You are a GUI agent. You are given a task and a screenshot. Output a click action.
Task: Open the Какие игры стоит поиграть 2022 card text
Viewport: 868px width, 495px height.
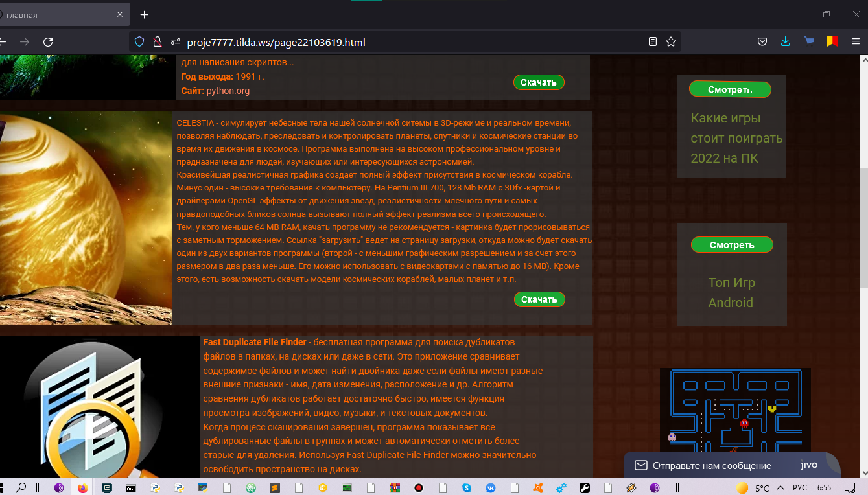click(736, 138)
